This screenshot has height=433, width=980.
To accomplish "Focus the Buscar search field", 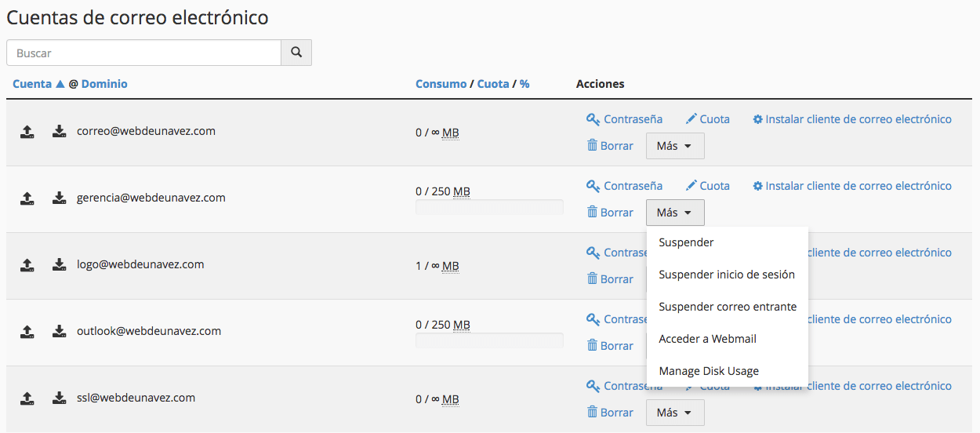I will pos(144,53).
